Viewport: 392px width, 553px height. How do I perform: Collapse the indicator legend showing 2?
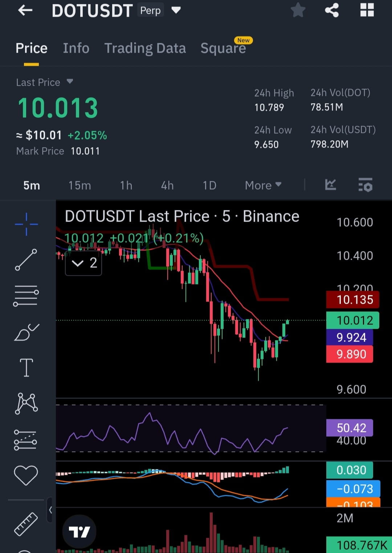83,263
